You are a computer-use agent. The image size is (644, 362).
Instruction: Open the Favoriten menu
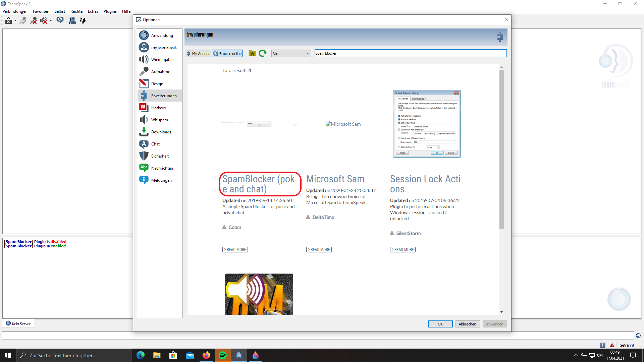click(41, 11)
